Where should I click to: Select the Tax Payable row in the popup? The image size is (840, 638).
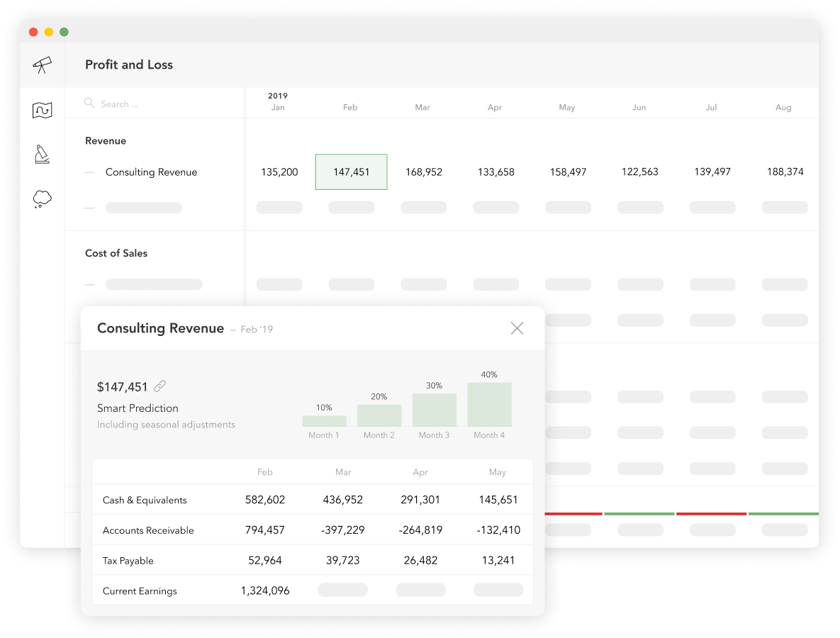click(128, 559)
